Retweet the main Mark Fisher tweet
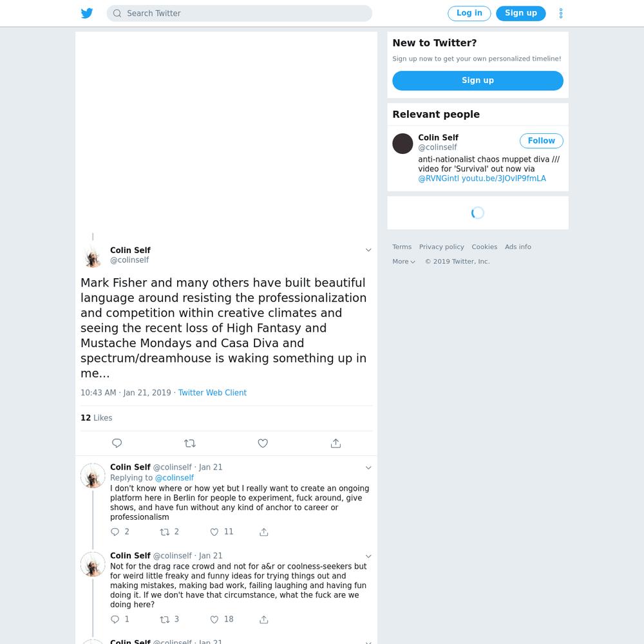The image size is (644, 644). coord(190,443)
